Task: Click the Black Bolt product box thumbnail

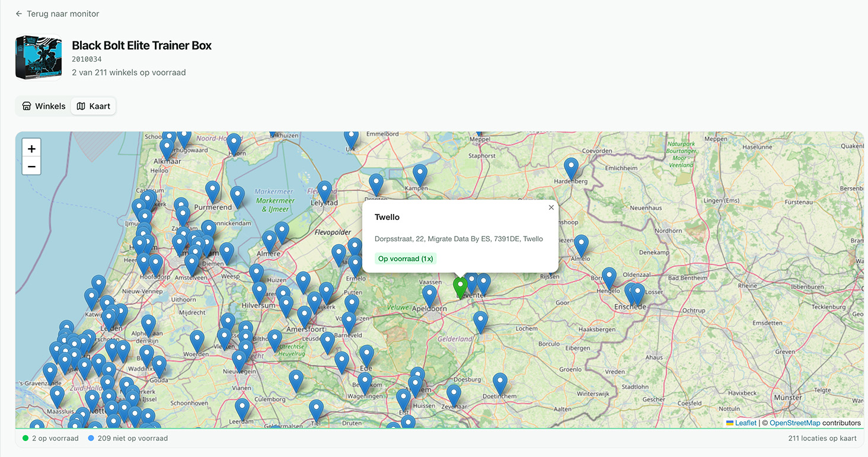Action: click(x=39, y=57)
